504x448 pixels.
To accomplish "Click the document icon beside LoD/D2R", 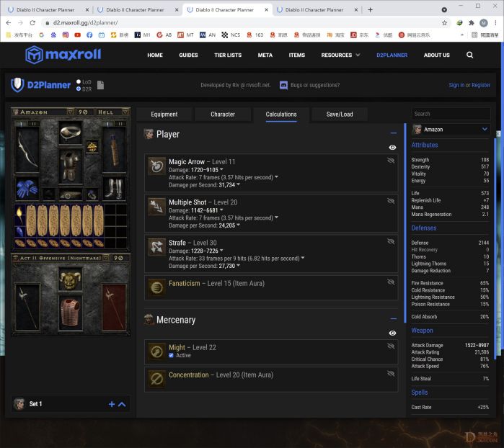I will [x=101, y=85].
